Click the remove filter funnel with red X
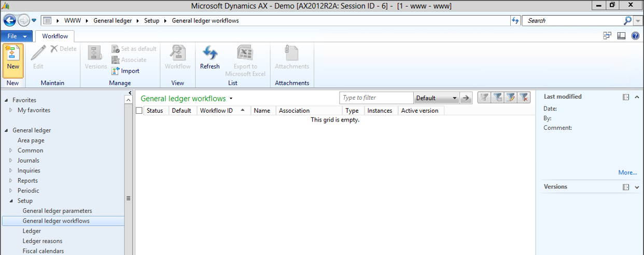Screen dimensions: 644x255 (x=524, y=98)
